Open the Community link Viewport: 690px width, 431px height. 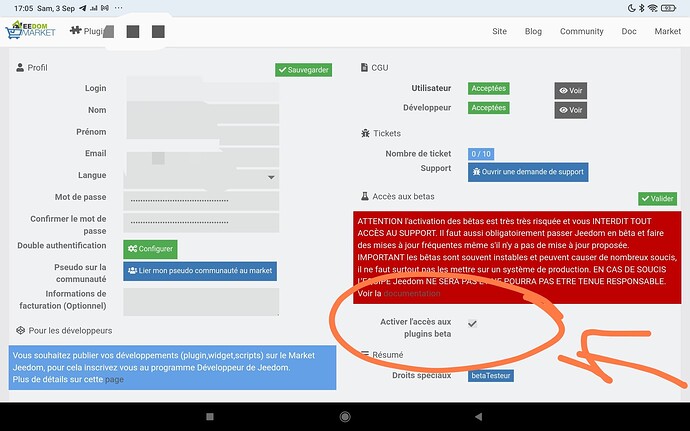pos(581,31)
